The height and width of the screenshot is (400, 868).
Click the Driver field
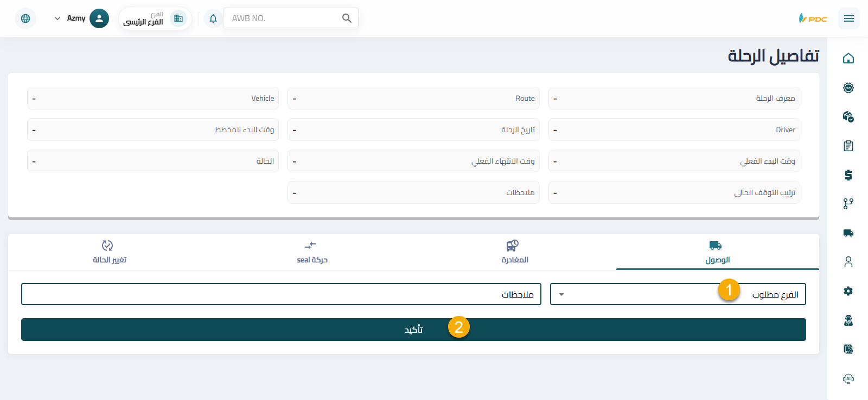[674, 130]
